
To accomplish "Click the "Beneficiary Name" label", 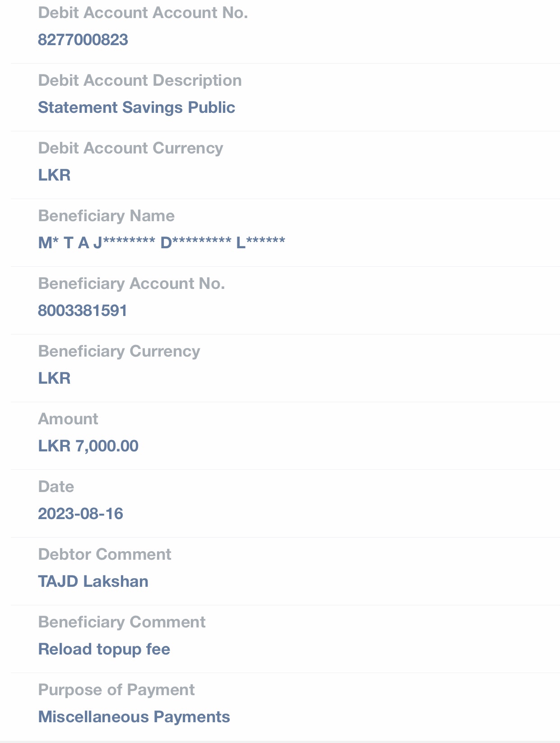I will click(106, 216).
